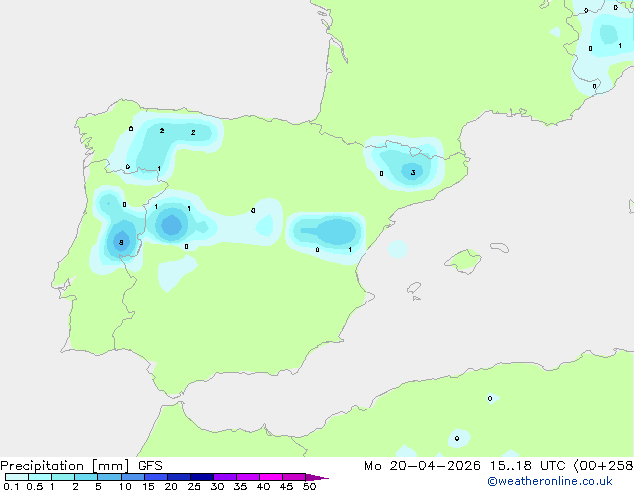Click the 40–45 mm magenta legend swatch
Screen dimensions: 634x490
click(271, 477)
